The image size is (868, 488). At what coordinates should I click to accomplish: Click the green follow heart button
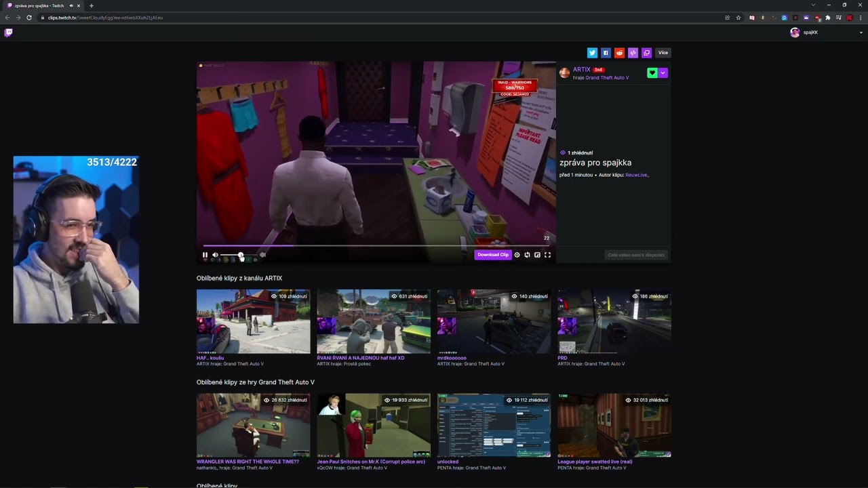652,73
